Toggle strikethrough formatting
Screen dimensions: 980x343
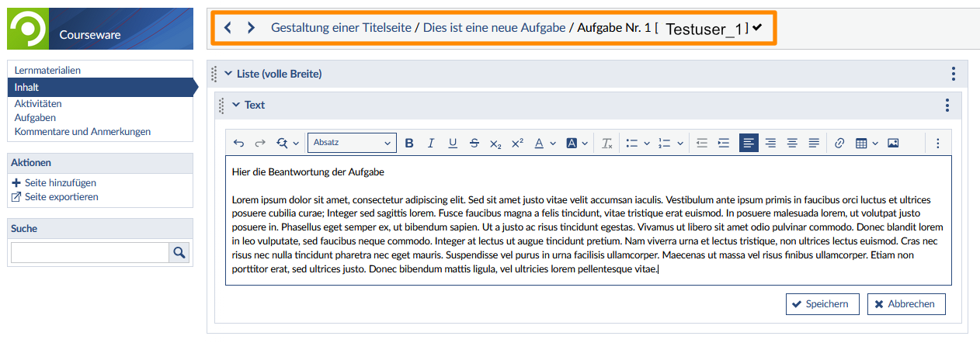tap(474, 144)
